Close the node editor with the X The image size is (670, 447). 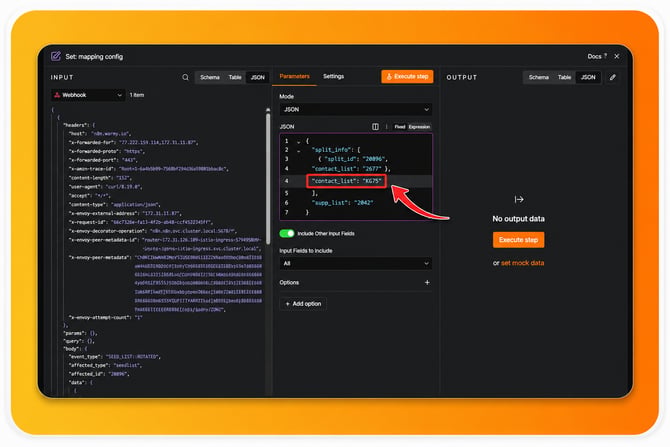[617, 56]
